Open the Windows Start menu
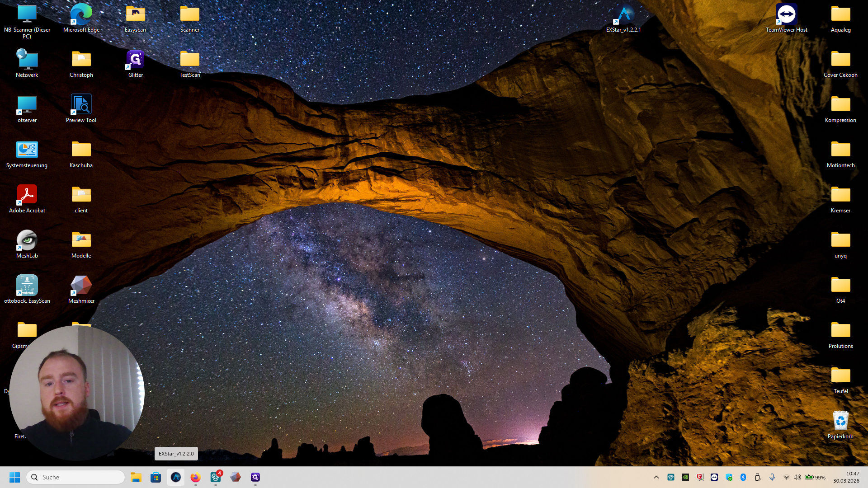 pyautogui.click(x=14, y=477)
